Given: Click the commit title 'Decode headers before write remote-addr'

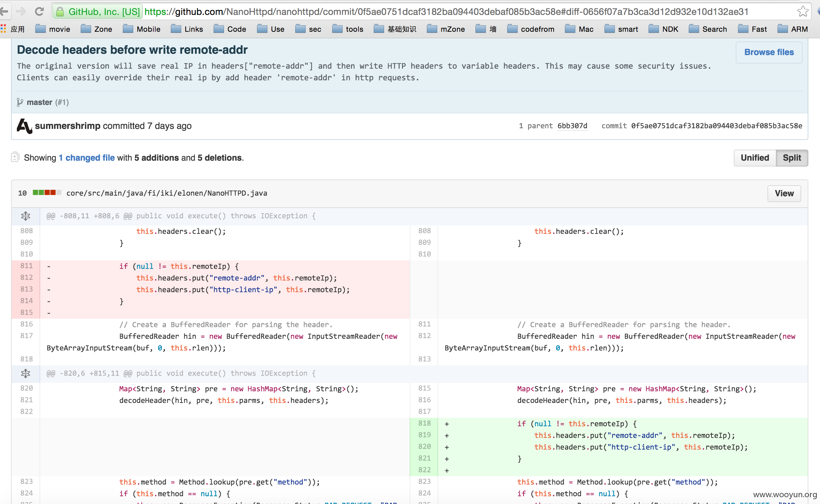Looking at the screenshot, I should pos(132,50).
